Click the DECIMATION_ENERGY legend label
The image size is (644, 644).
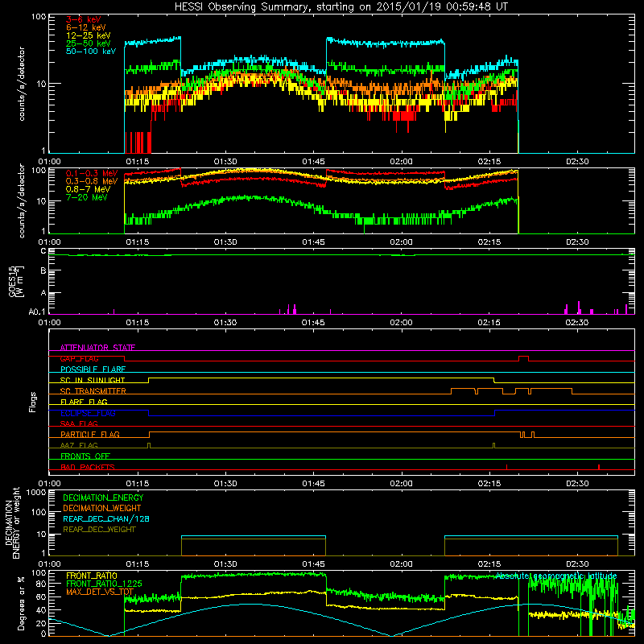tap(103, 497)
